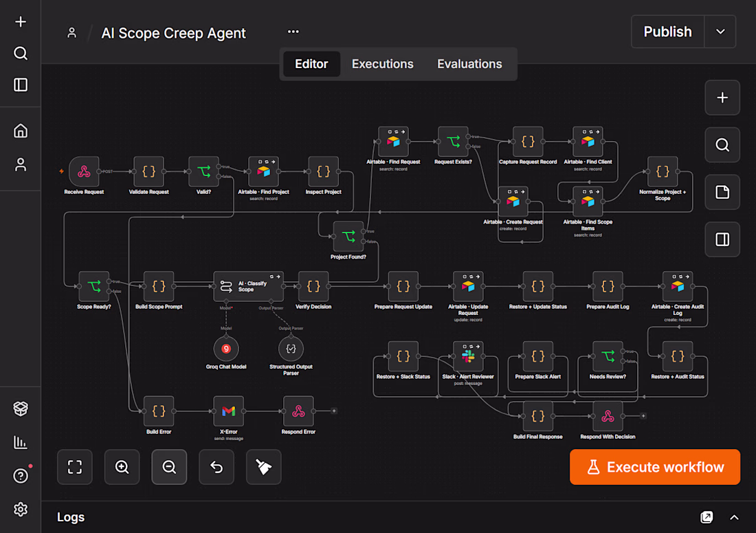Click the owner user icon beside title

click(72, 33)
